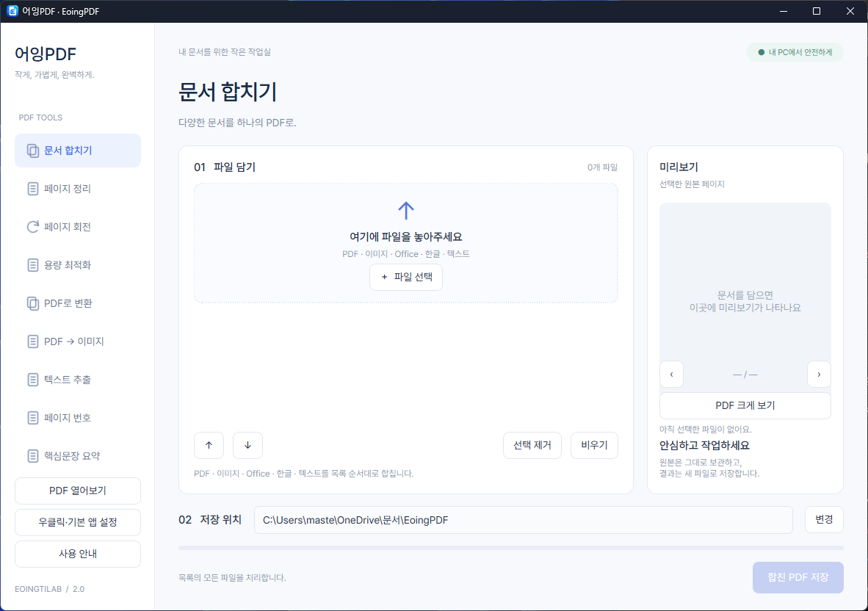Click the 목록의 모든 파일을 처리합니다 text

[x=232, y=578]
